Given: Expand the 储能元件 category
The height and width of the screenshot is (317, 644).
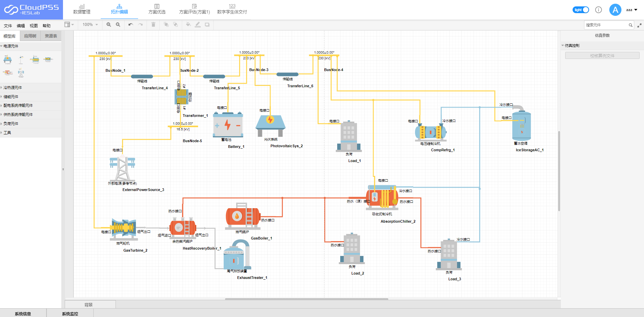Looking at the screenshot, I should pos(31,97).
